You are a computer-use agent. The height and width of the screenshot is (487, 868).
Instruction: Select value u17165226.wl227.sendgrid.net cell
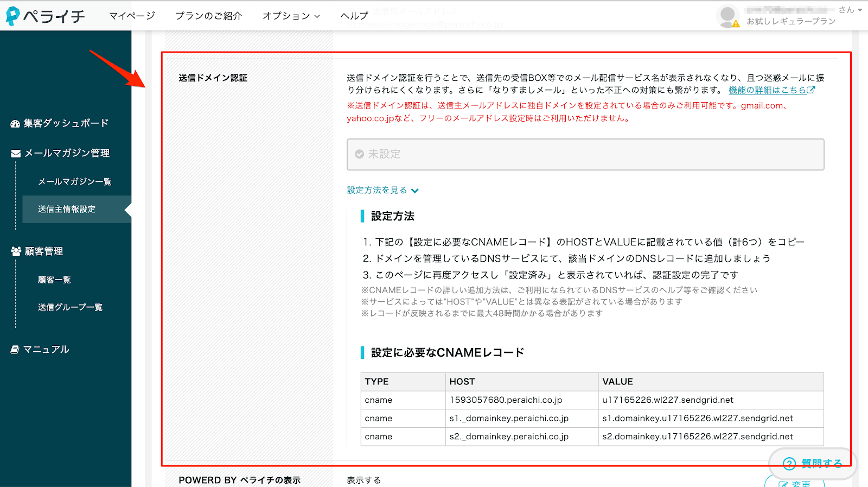click(711, 400)
